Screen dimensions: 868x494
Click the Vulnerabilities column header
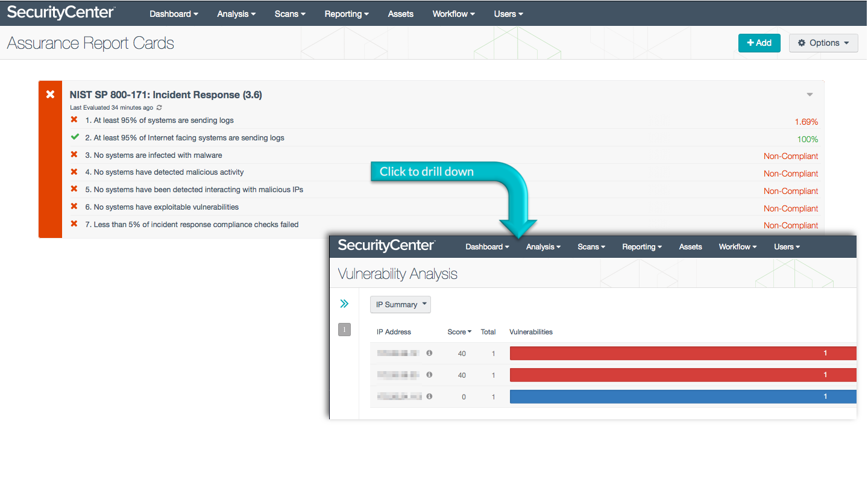531,332
